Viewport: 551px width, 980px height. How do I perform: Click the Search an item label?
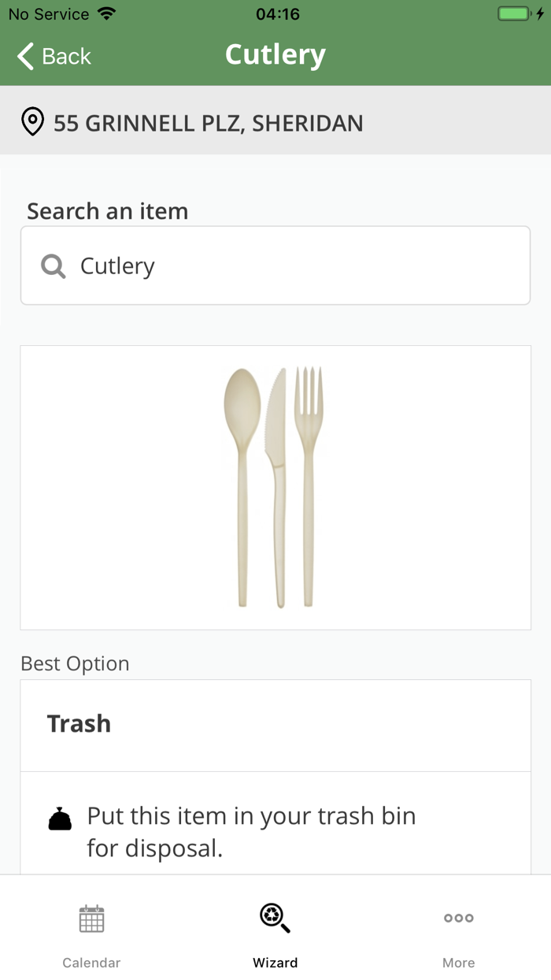coord(108,211)
